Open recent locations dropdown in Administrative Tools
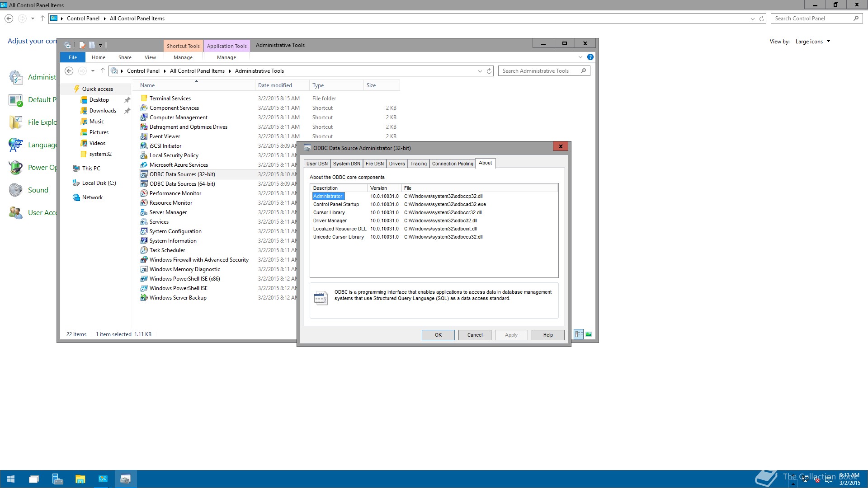This screenshot has height=488, width=868. click(x=93, y=71)
